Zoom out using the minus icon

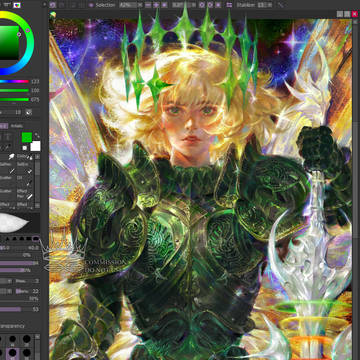(x=148, y=5)
